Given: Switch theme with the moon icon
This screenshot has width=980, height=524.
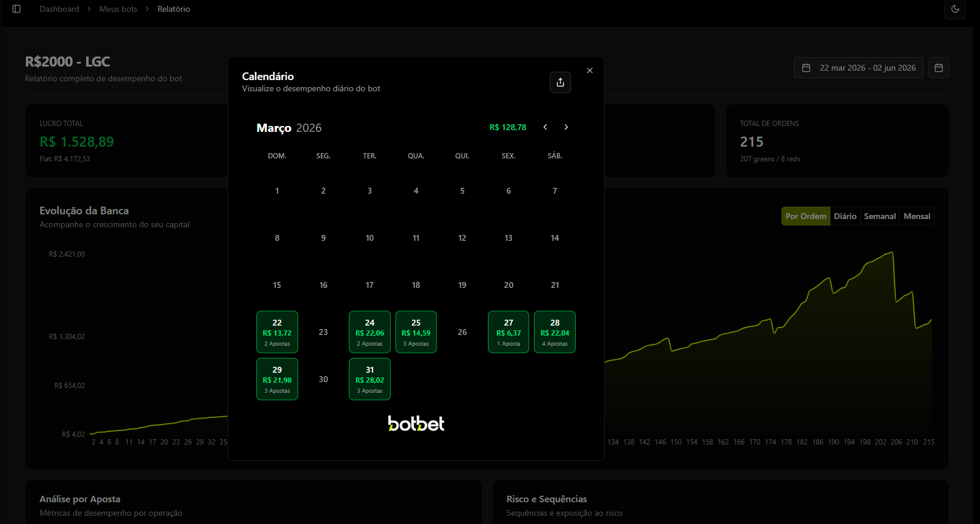Looking at the screenshot, I should coord(955,9).
